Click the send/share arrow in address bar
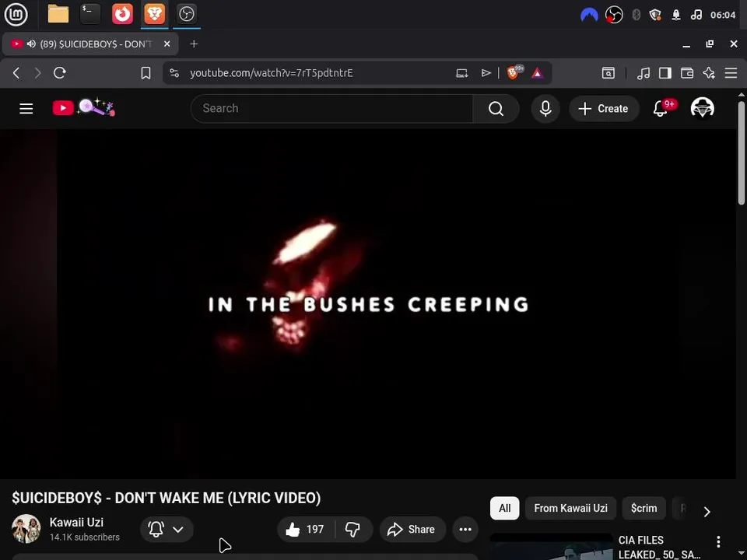The height and width of the screenshot is (560, 747). [486, 73]
